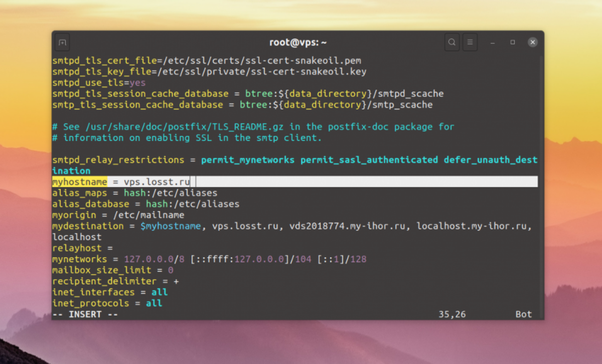
Task: Open a new terminal tab icon
Action: pos(62,42)
